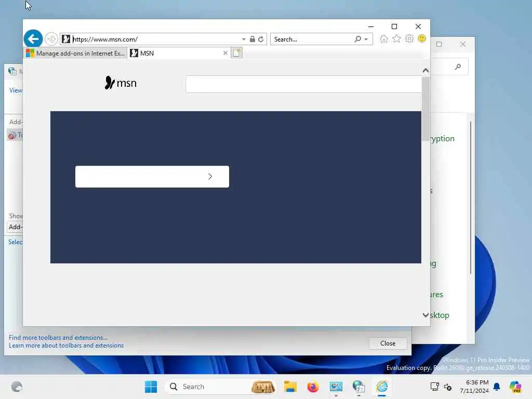The width and height of the screenshot is (532, 399).
Task: Go to the Home page icon
Action: point(384,38)
